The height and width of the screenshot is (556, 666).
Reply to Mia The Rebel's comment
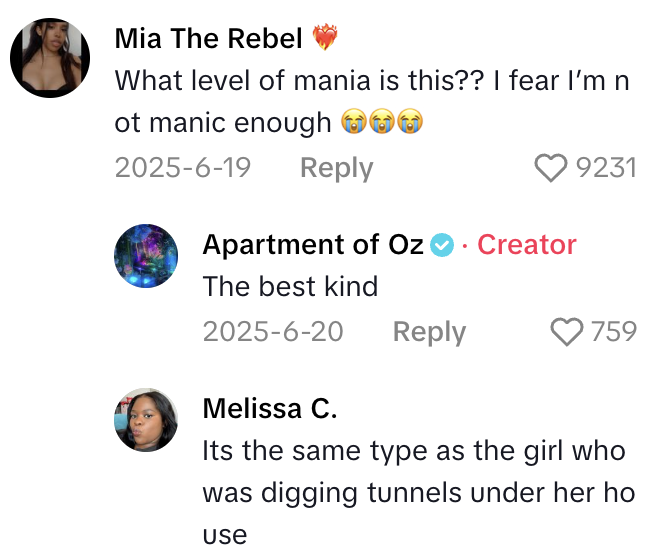(337, 168)
